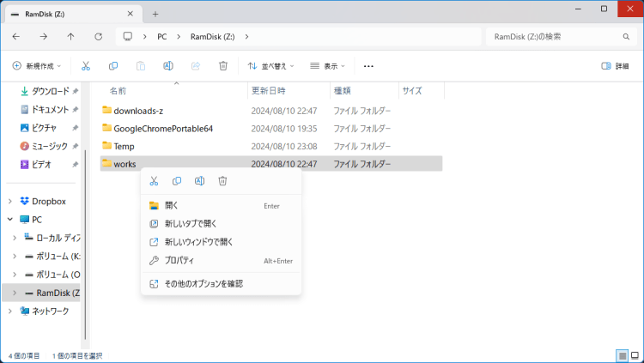This screenshot has width=644, height=363.
Task: Toggle the 詳細 details pane
Action: [615, 66]
